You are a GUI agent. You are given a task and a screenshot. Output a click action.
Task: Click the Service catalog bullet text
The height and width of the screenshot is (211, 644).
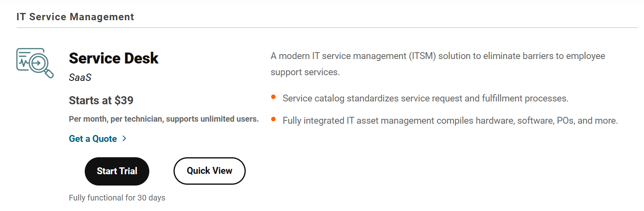point(425,99)
